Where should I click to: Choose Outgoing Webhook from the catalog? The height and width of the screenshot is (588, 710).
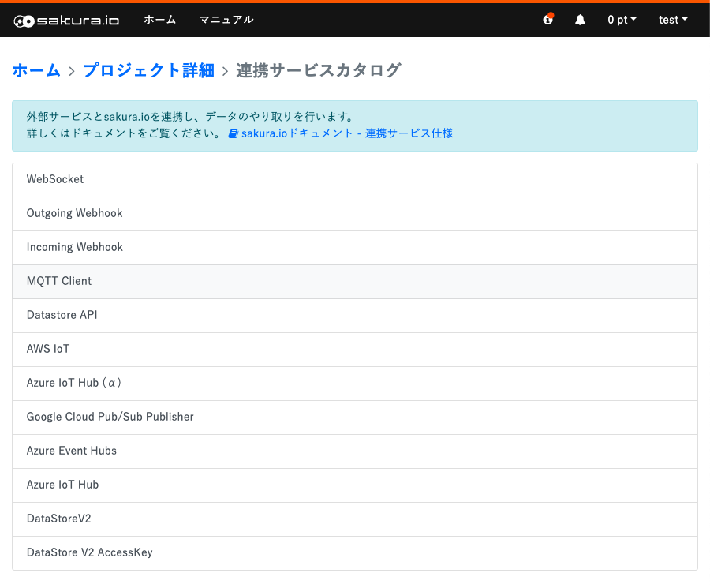(x=355, y=214)
